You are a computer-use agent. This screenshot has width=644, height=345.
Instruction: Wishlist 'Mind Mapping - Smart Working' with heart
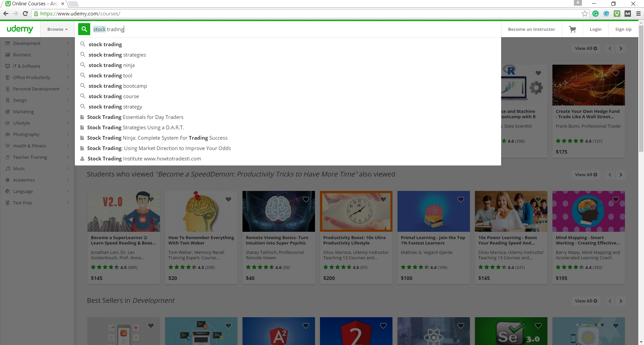pyautogui.click(x=616, y=199)
